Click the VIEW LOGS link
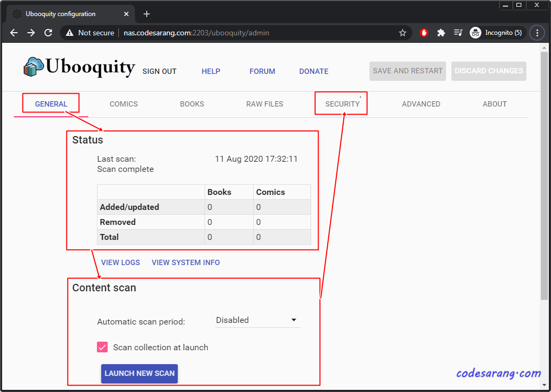551x392 pixels. pyautogui.click(x=120, y=262)
